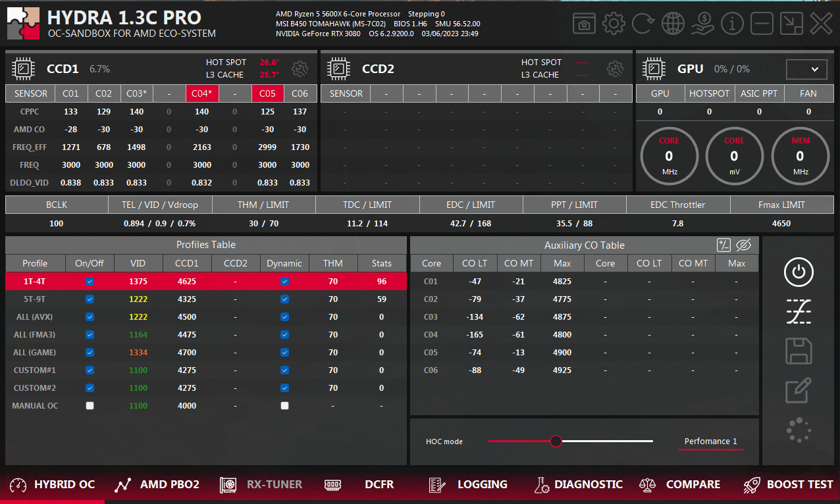Click the loading spinner icon
The image size is (840, 504).
pos(799,430)
